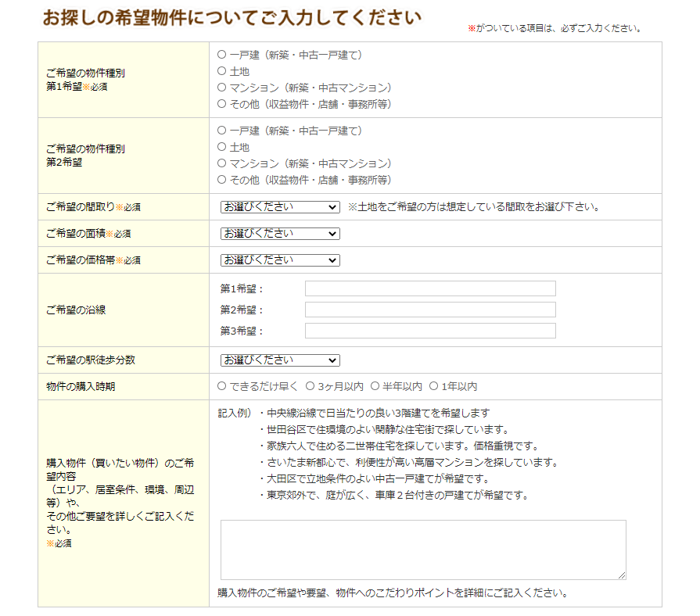Open the ご希望の間取り dropdown
700x616 pixels.
(x=280, y=207)
